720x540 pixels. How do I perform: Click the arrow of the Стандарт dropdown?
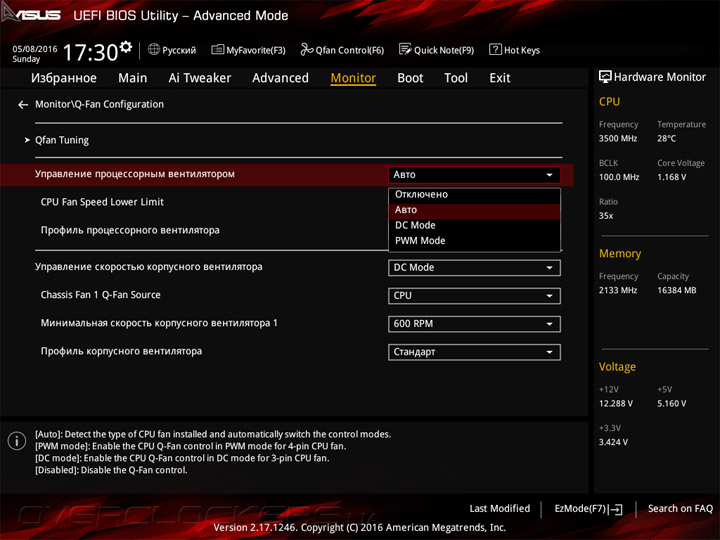(549, 352)
